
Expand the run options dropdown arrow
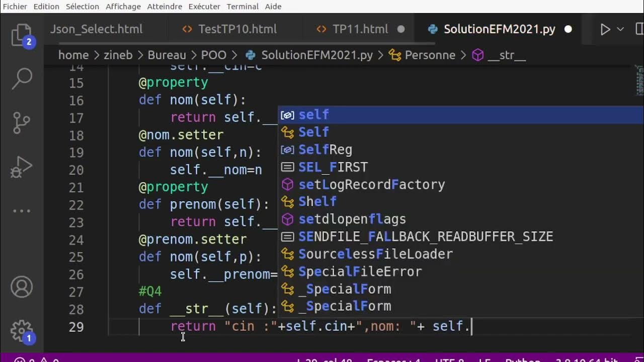[x=620, y=29]
